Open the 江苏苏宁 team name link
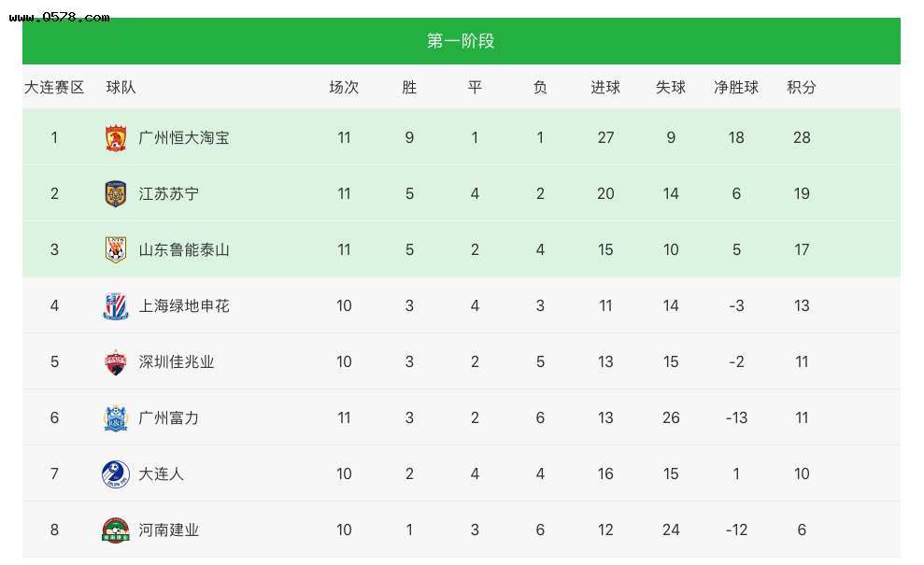The width and height of the screenshot is (924, 565). pos(168,194)
